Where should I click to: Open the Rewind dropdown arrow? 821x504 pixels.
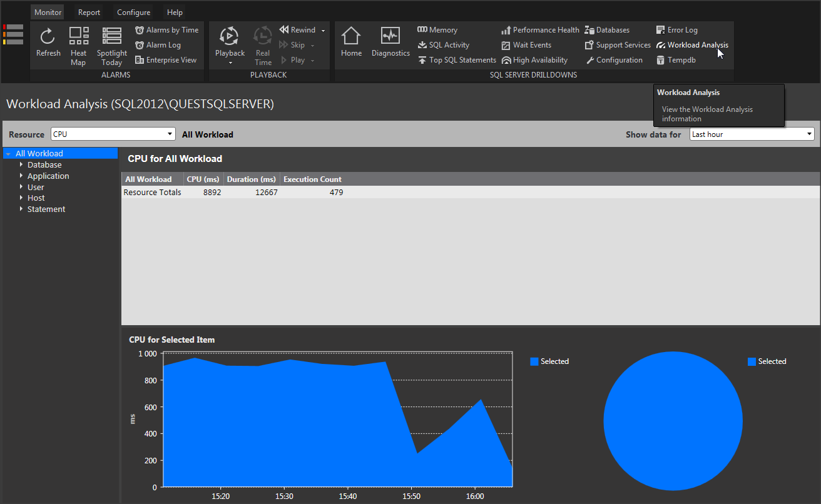coord(323,31)
